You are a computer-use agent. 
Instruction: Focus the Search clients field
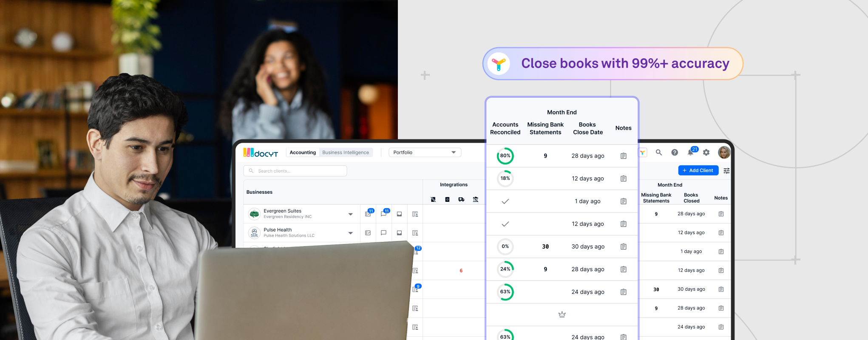[295, 171]
